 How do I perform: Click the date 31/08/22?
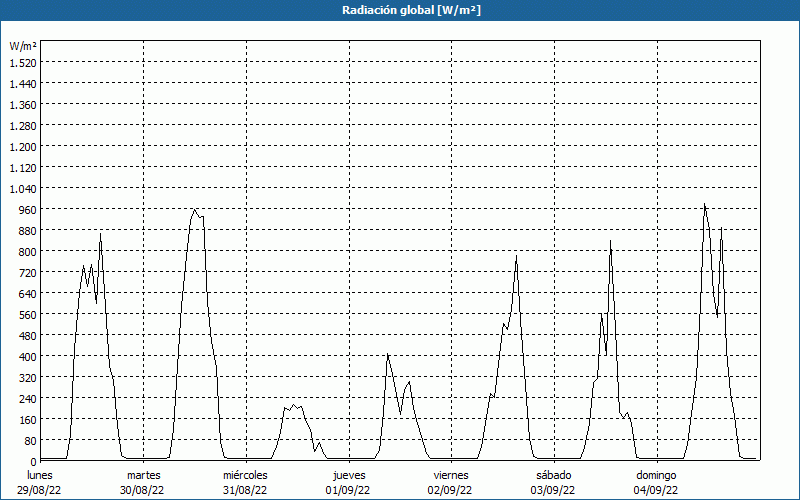245,490
